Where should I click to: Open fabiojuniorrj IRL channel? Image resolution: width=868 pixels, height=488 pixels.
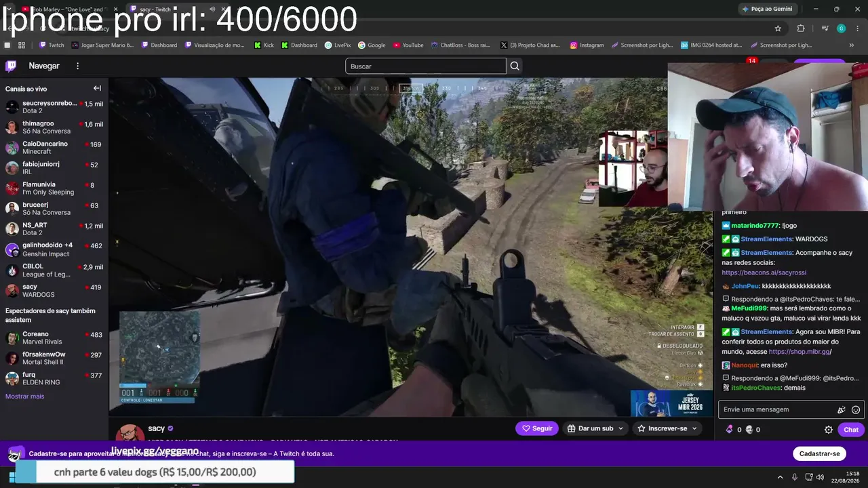(54, 168)
